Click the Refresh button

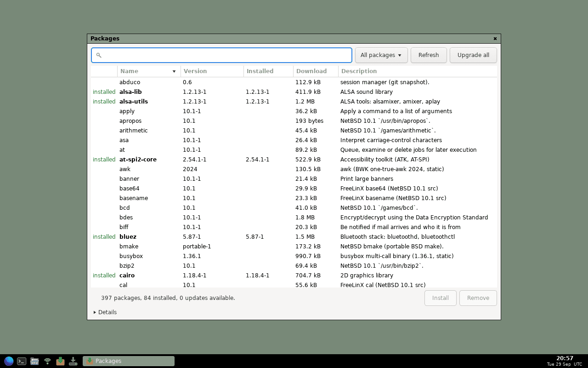(x=429, y=55)
